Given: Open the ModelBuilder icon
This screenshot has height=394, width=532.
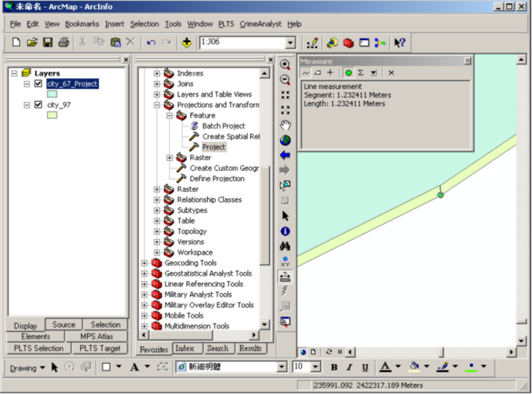Looking at the screenshot, I should (x=380, y=43).
